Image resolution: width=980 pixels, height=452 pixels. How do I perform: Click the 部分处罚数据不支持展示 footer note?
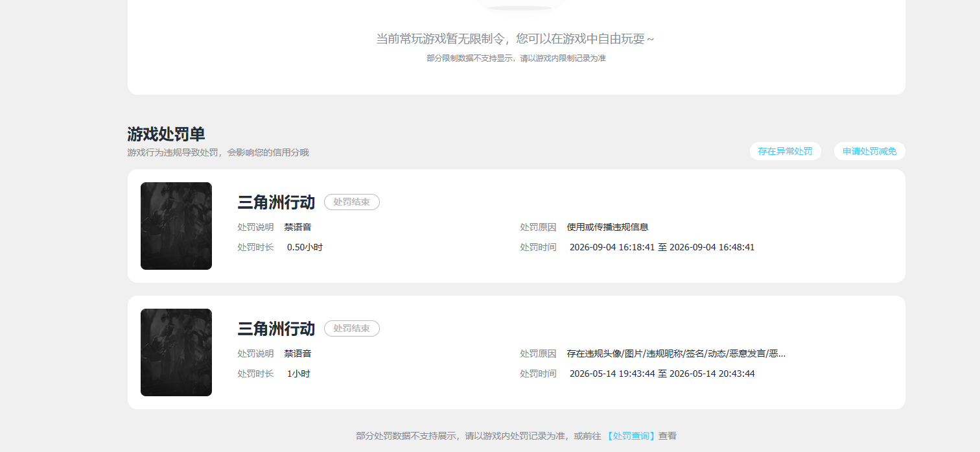click(x=516, y=436)
